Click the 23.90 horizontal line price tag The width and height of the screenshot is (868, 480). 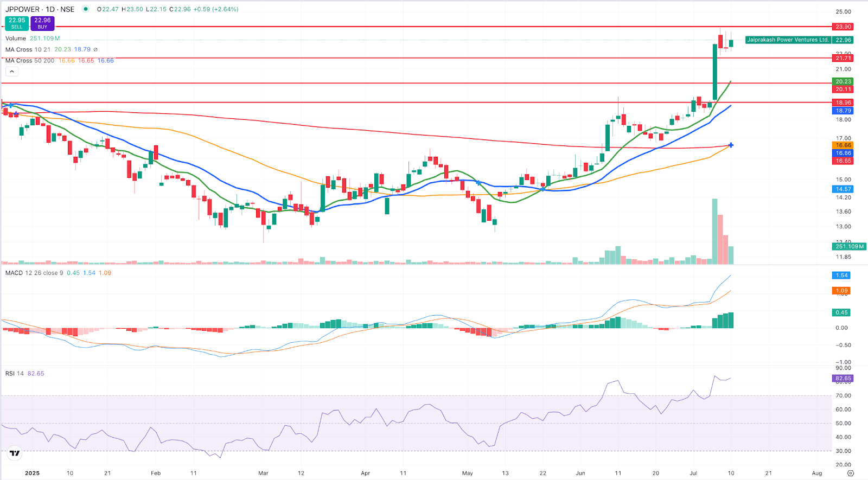click(x=843, y=27)
